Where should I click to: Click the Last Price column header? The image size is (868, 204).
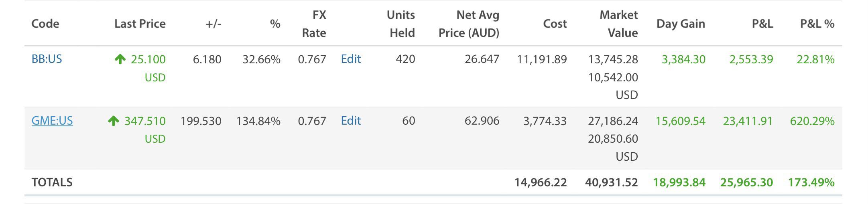point(140,24)
